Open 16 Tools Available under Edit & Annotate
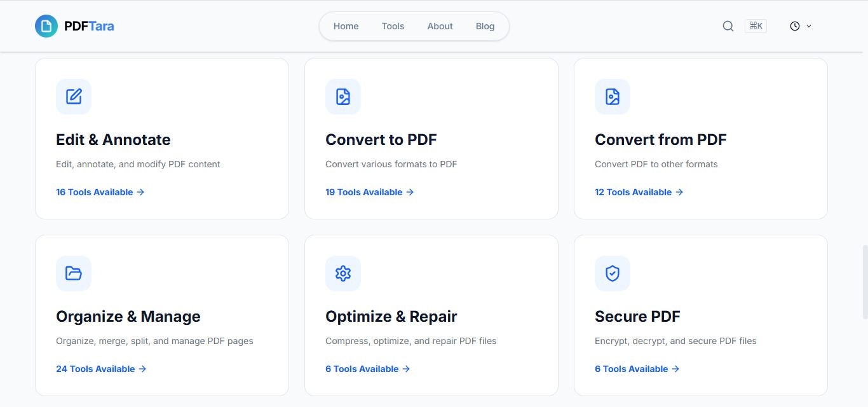The width and height of the screenshot is (868, 407). tap(94, 191)
